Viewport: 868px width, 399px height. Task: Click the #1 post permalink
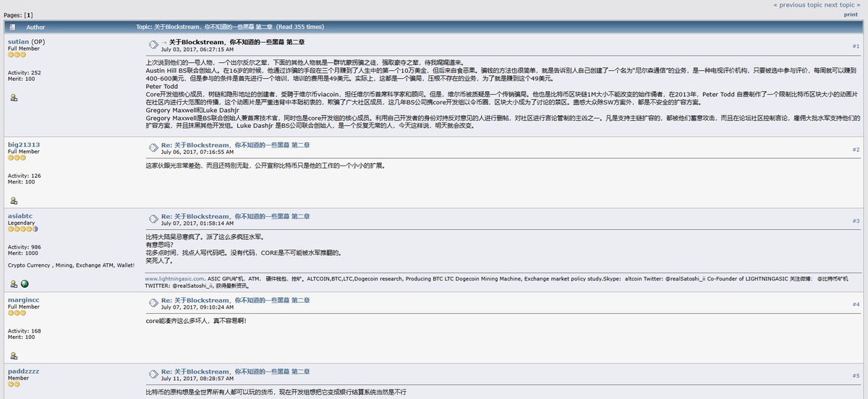coord(856,46)
